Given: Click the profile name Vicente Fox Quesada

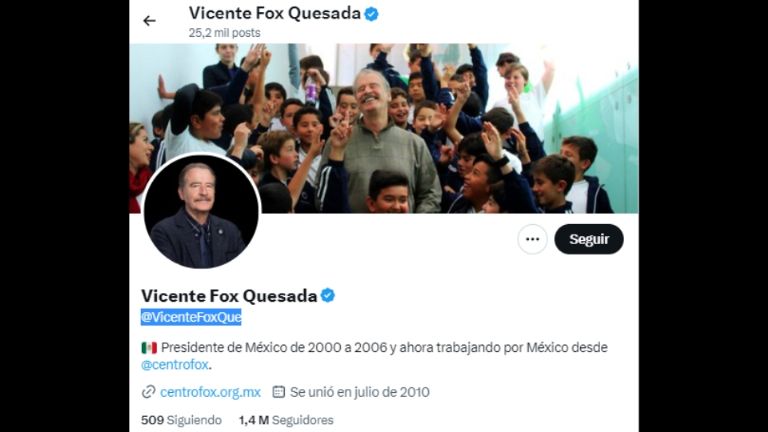Looking at the screenshot, I should tap(229, 295).
